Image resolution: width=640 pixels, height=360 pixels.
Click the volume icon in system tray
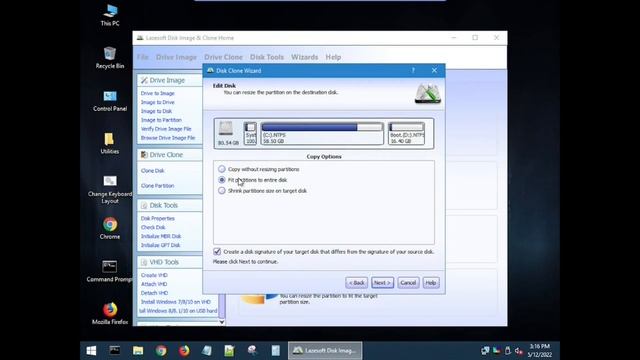[519, 351]
